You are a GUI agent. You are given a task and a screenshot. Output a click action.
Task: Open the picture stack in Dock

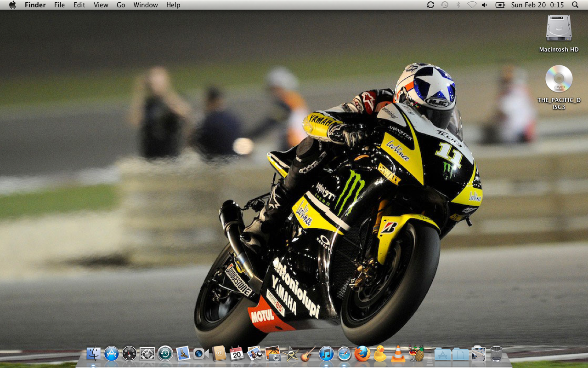[x=478, y=353]
